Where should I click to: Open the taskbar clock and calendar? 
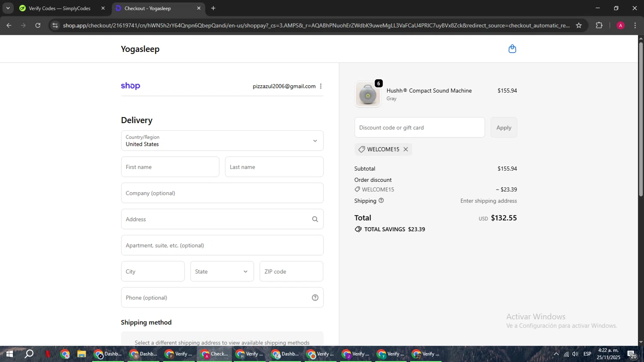608,354
